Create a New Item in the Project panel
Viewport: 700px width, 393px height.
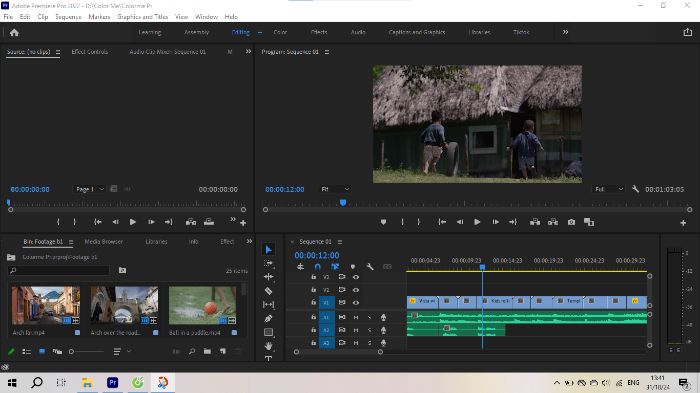223,351
